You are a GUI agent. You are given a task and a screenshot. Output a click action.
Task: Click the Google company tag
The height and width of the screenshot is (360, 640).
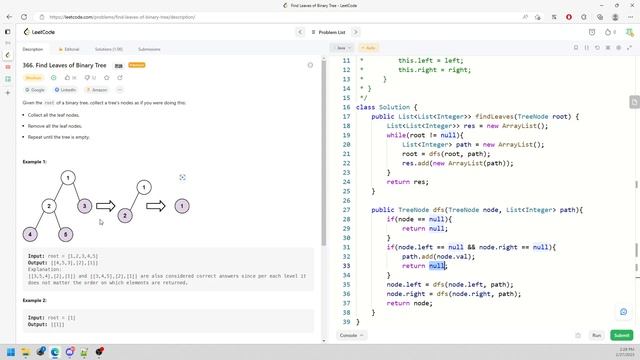[x=35, y=90]
